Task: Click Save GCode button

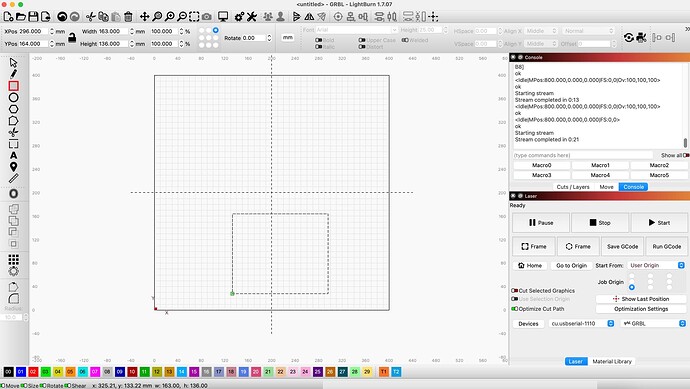Action: (622, 246)
